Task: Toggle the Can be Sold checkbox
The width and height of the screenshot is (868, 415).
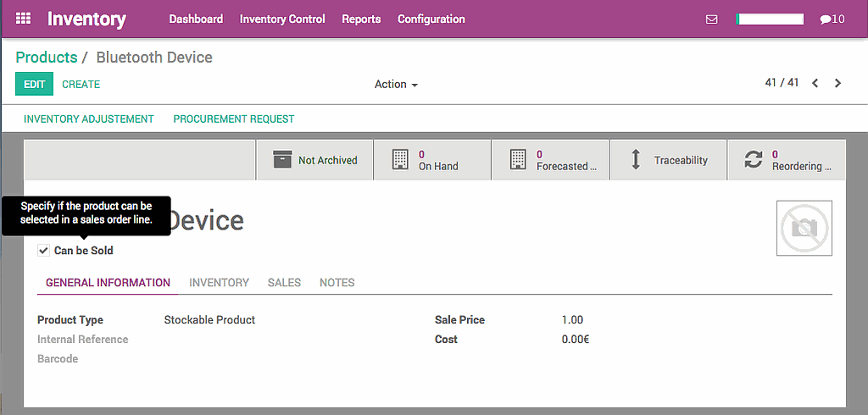Action: click(x=43, y=251)
